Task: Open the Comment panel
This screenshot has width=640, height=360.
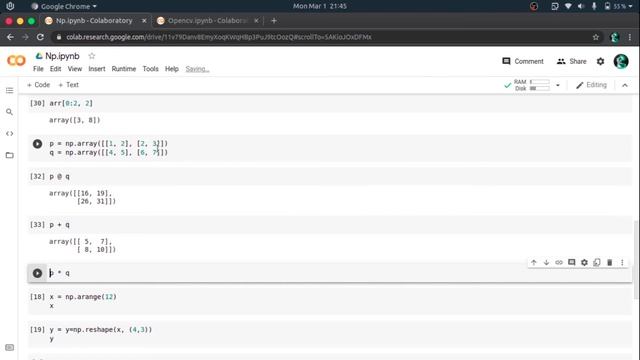Action: point(523,61)
